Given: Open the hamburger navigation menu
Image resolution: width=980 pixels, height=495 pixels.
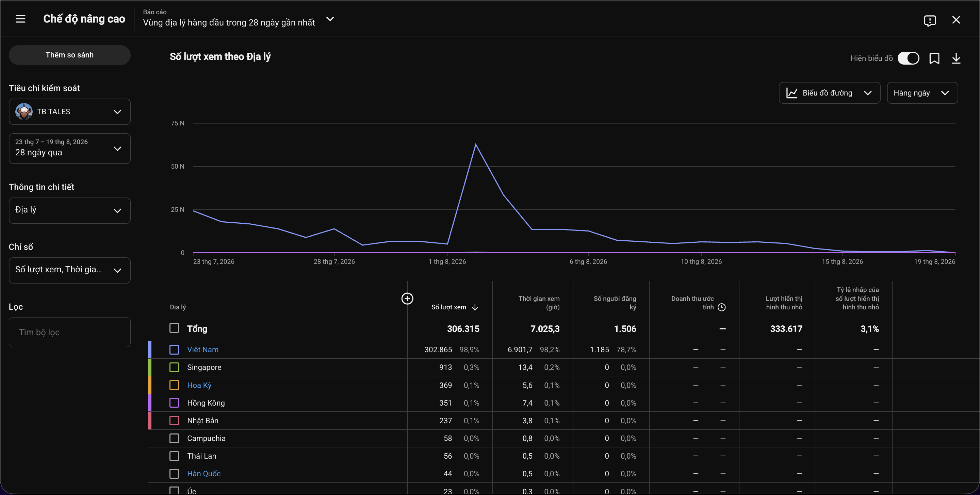Looking at the screenshot, I should pos(20,19).
